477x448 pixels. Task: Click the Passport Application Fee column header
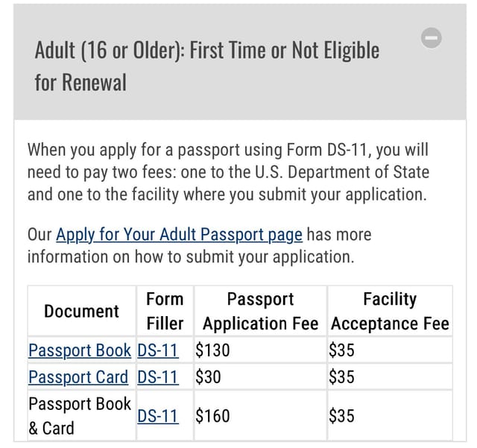click(x=260, y=311)
